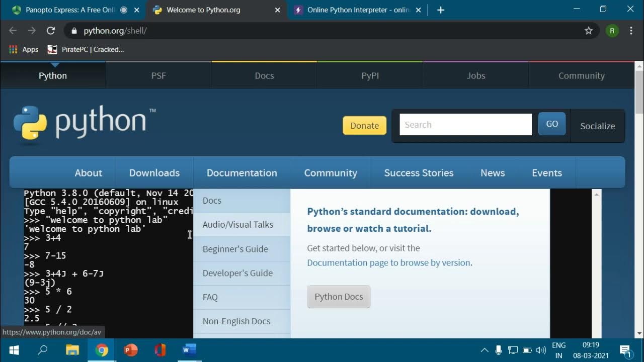The image size is (644, 362).
Task: Select Beginner's Guide submenu entry
Action: tap(242, 249)
